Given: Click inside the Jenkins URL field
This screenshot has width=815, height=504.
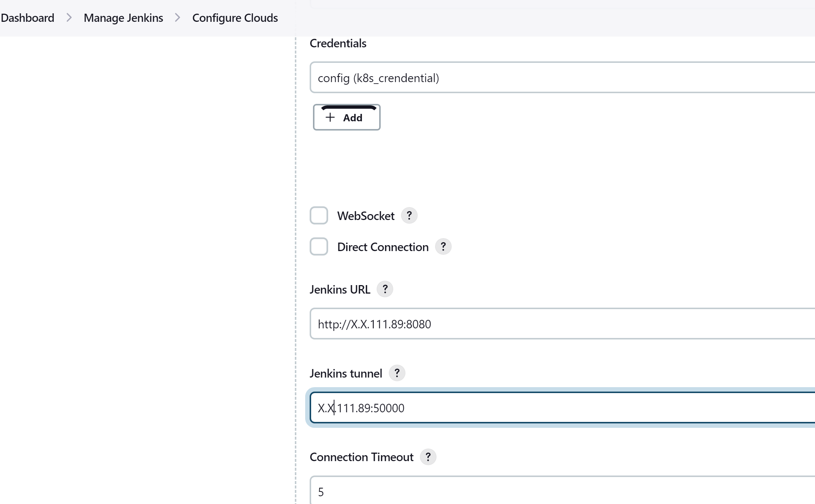Looking at the screenshot, I should 518,324.
